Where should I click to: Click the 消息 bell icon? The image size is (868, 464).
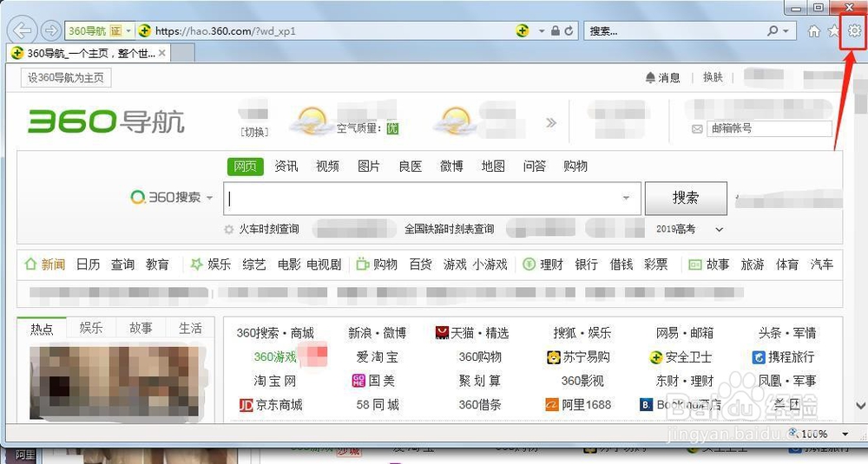650,77
